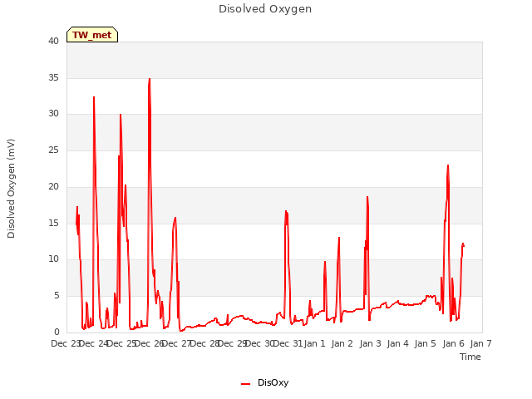This screenshot has height=399, width=532.
Task: Click the 'Jan 4' date tick label
Action: (x=398, y=343)
